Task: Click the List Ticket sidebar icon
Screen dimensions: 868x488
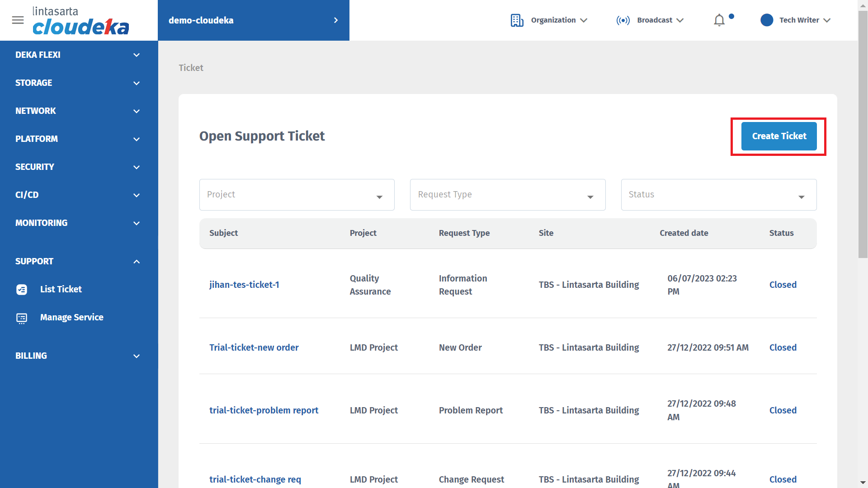Action: [22, 290]
